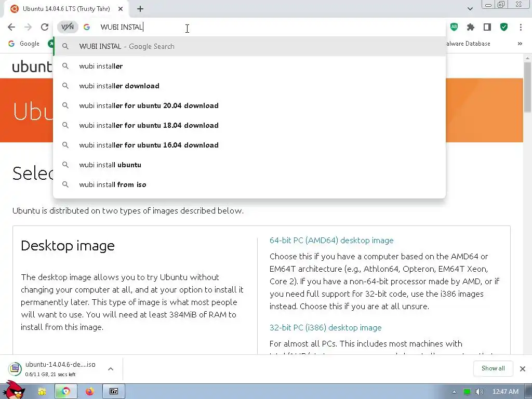Open the file explorer taskbar icon
Viewport: 532px width, 399px height.
[42, 392]
